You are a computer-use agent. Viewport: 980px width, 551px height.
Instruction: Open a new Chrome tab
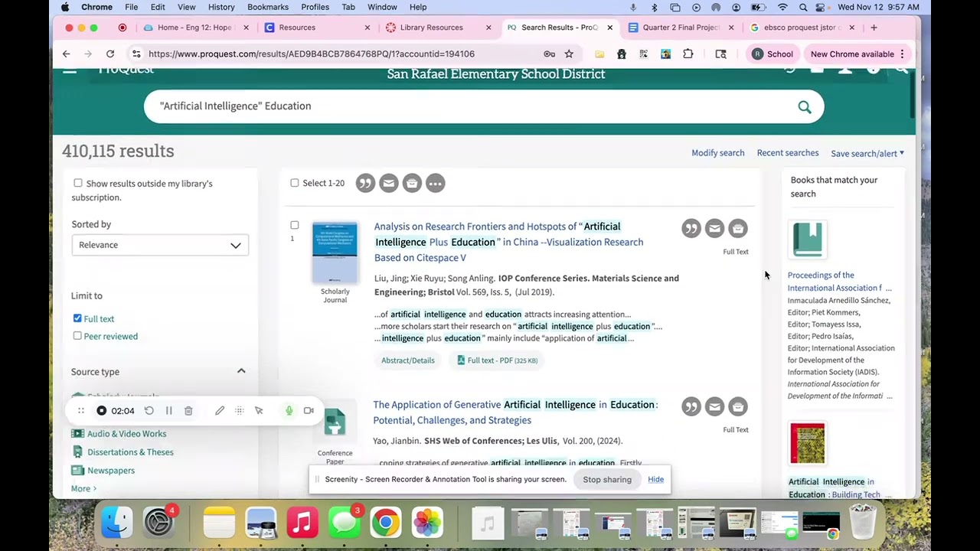pos(874,28)
